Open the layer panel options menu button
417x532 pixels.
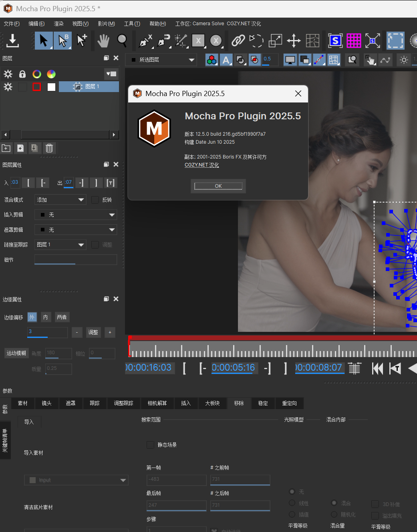point(111,74)
